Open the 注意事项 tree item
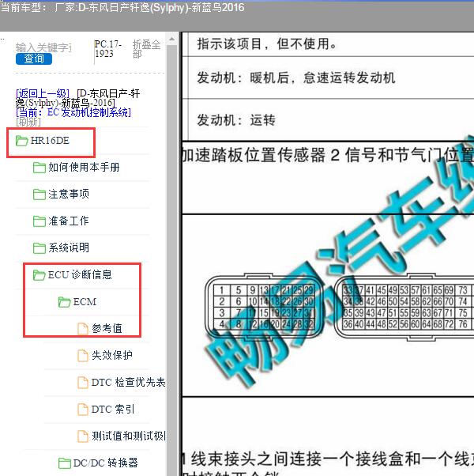Screen dimensions: 474x476 [69, 194]
